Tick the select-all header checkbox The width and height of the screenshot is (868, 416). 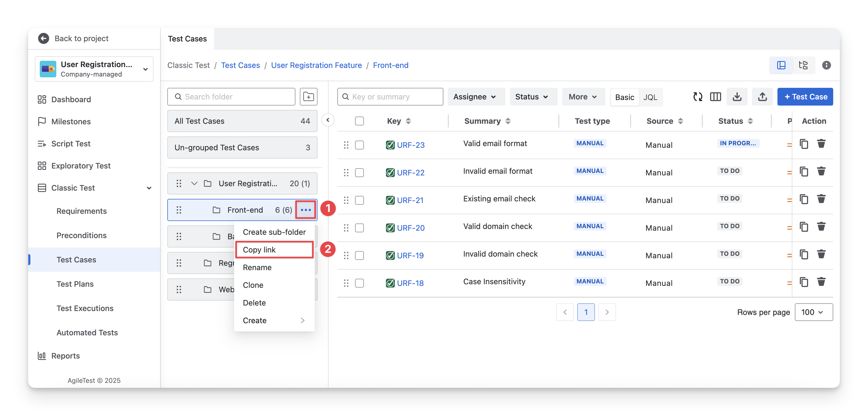pos(359,121)
